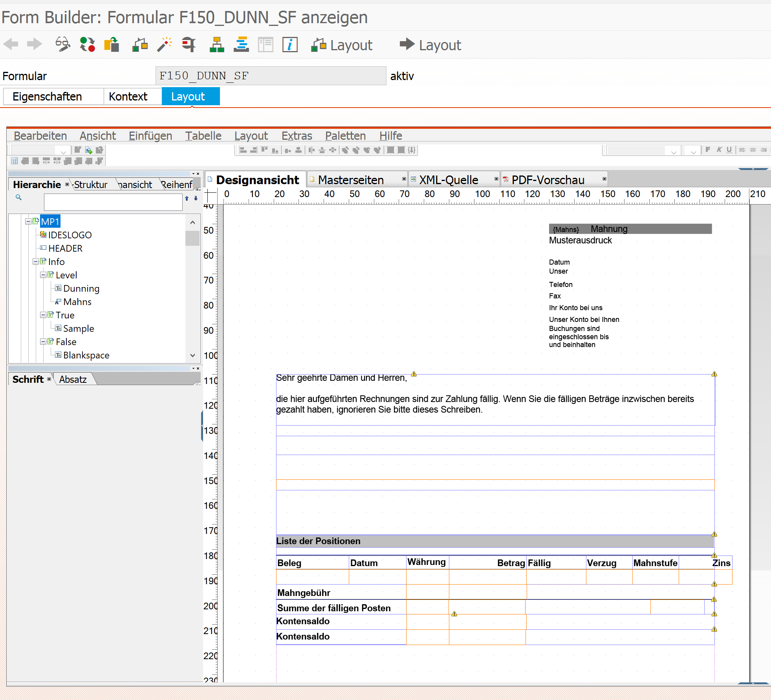Select Mahns in the hierarchy tree
Viewport: 771px width, 700px height.
click(77, 302)
